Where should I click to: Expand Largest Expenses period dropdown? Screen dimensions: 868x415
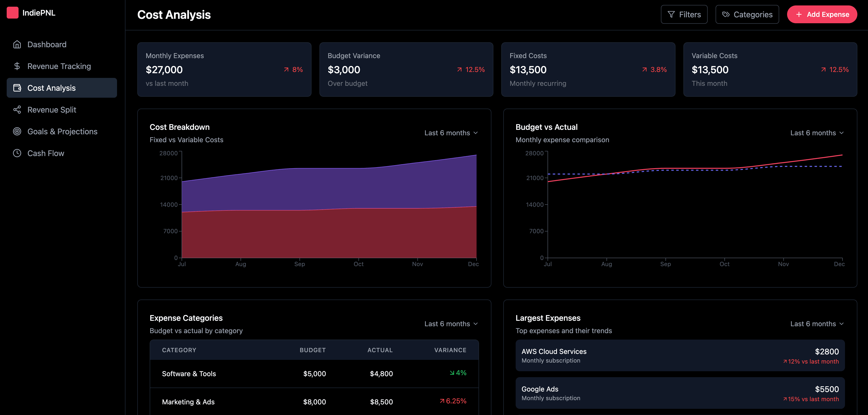[x=817, y=324]
